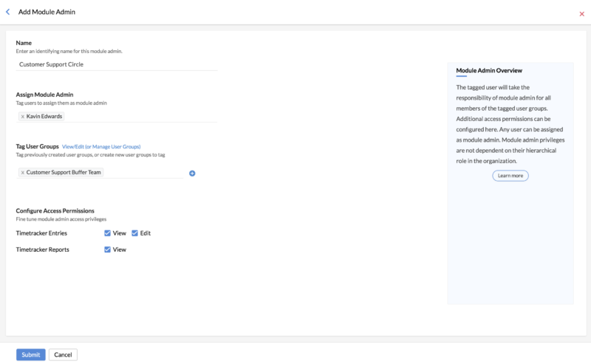Open View/Edit (or Manage User Groups) link
This screenshot has width=591, height=364.
[101, 147]
